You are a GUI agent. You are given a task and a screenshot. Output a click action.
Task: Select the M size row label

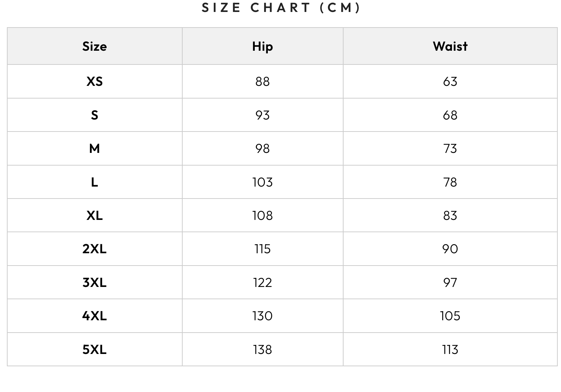click(x=95, y=149)
